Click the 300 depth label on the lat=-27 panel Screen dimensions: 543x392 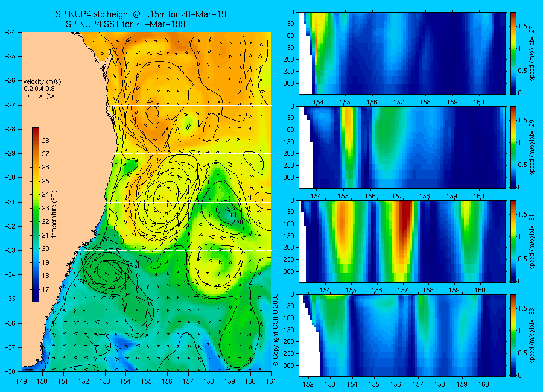(290, 83)
